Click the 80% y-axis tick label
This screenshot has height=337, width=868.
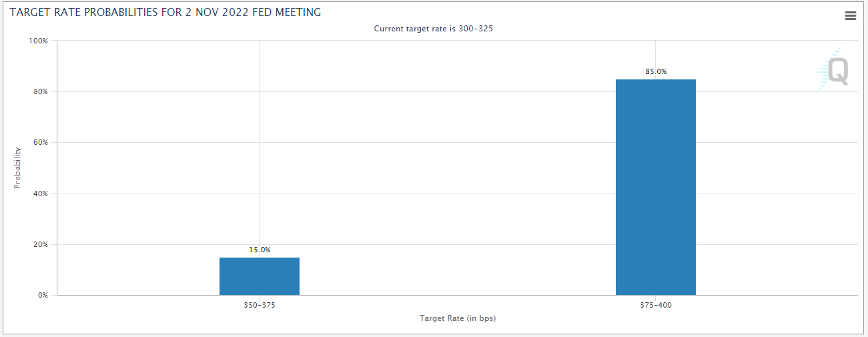[41, 91]
